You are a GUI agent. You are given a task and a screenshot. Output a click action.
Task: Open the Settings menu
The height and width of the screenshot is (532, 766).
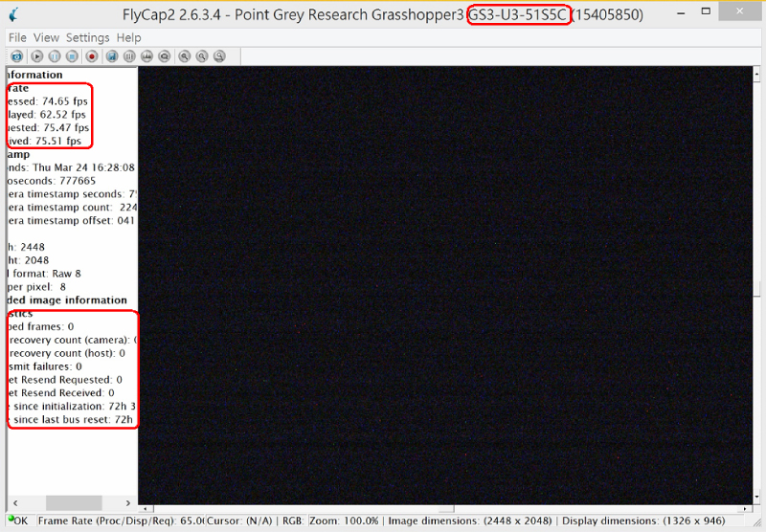pyautogui.click(x=87, y=37)
